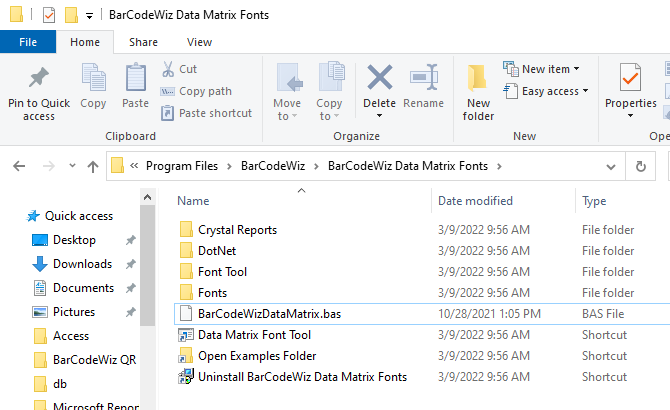Click the Copy to icon
Image resolution: width=670 pixels, height=410 pixels.
332,76
